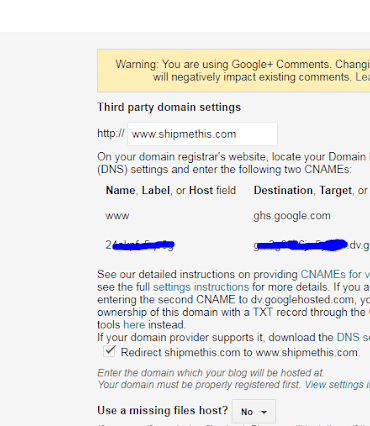Click the Google+ Comments warning text
This screenshot has height=426, width=370.
click(243, 71)
